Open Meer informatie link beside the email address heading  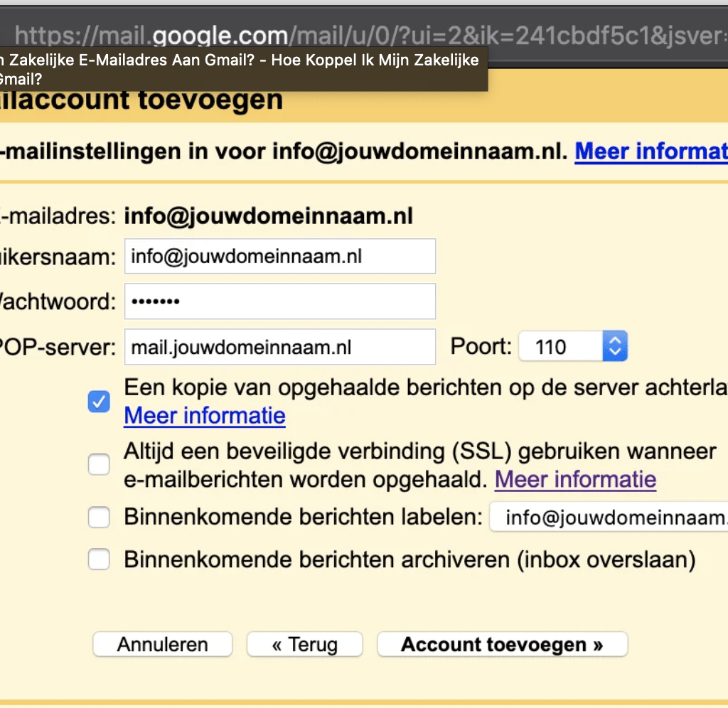tap(651, 151)
